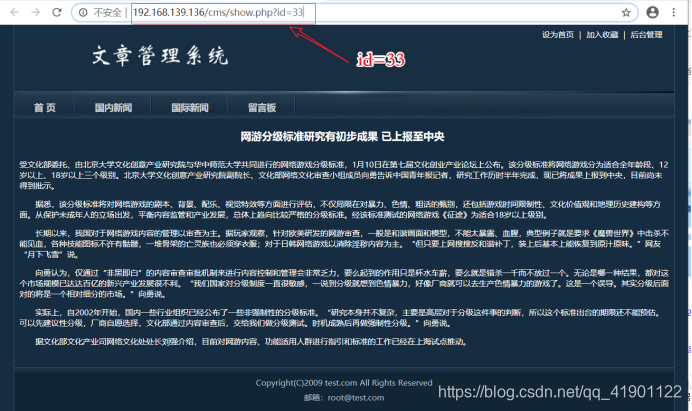
Task: Click the paragraph beginning 向勇认为
Action: click(x=344, y=283)
